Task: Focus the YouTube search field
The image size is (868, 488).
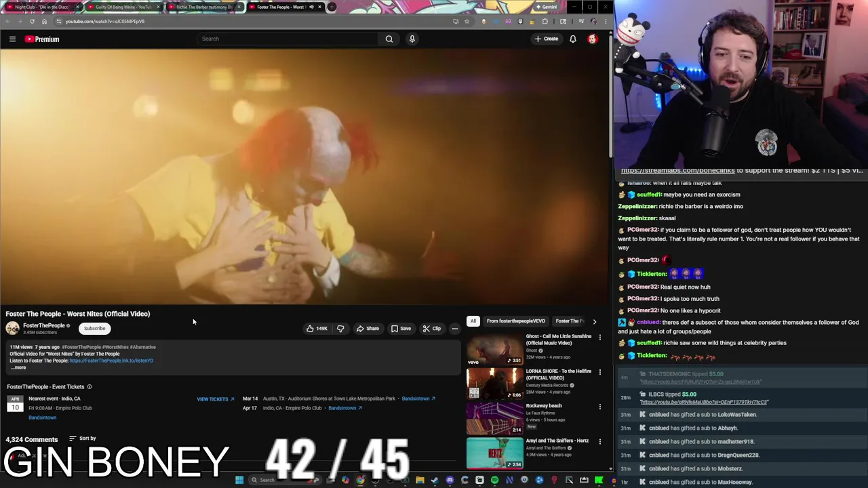Action: (x=288, y=39)
